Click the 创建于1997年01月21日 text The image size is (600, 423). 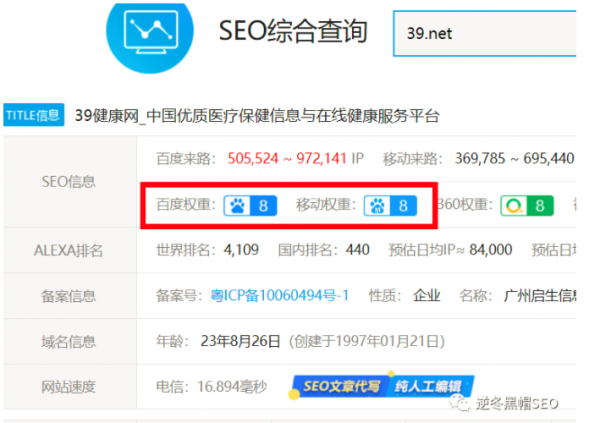coord(367,341)
